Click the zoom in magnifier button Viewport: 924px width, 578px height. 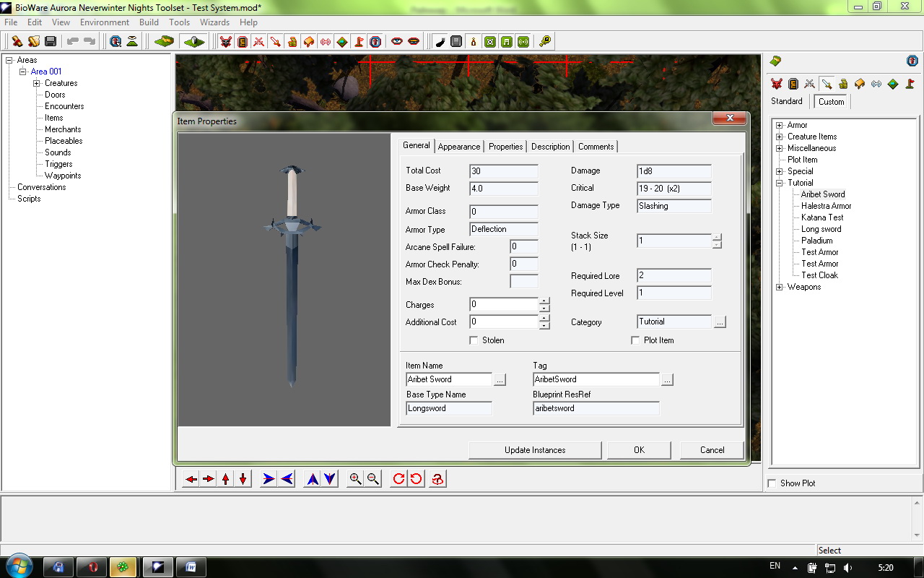355,479
